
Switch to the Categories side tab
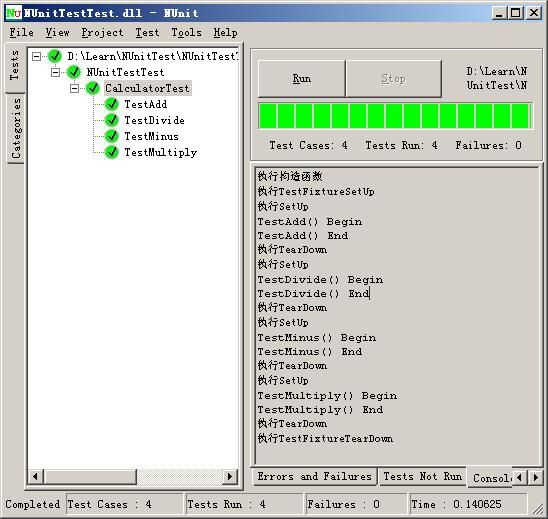point(16,128)
